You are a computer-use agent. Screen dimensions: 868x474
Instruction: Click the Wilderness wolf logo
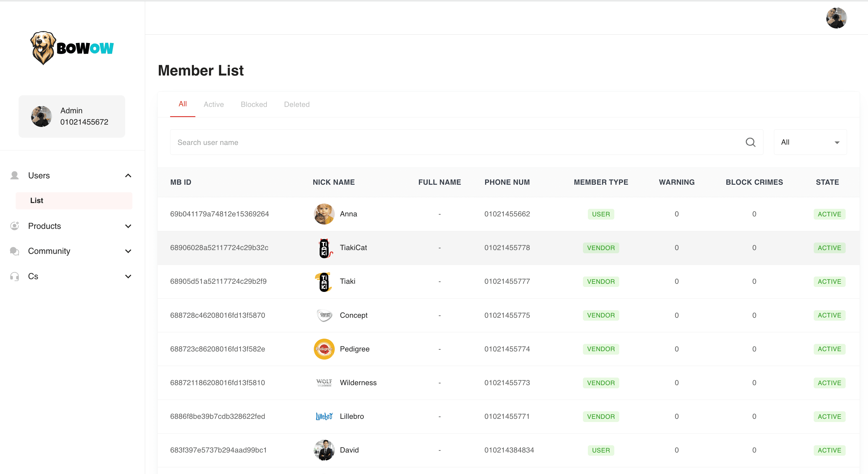(x=324, y=383)
